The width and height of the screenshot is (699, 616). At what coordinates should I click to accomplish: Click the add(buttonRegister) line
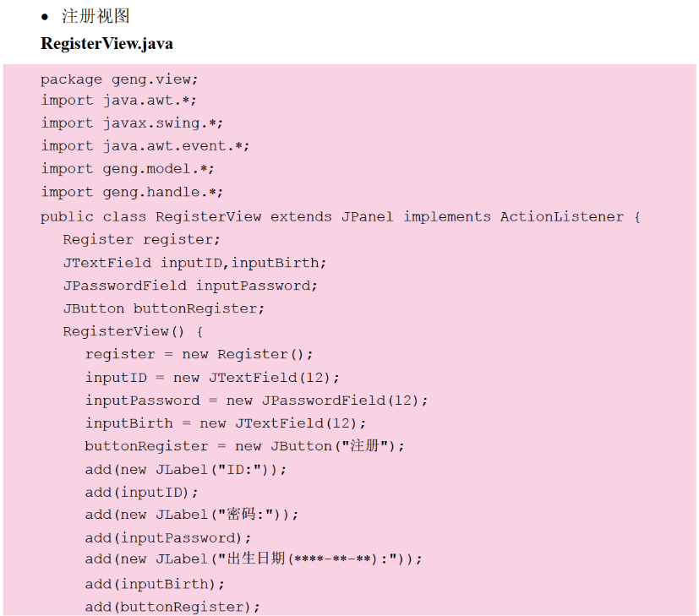pyautogui.click(x=172, y=607)
